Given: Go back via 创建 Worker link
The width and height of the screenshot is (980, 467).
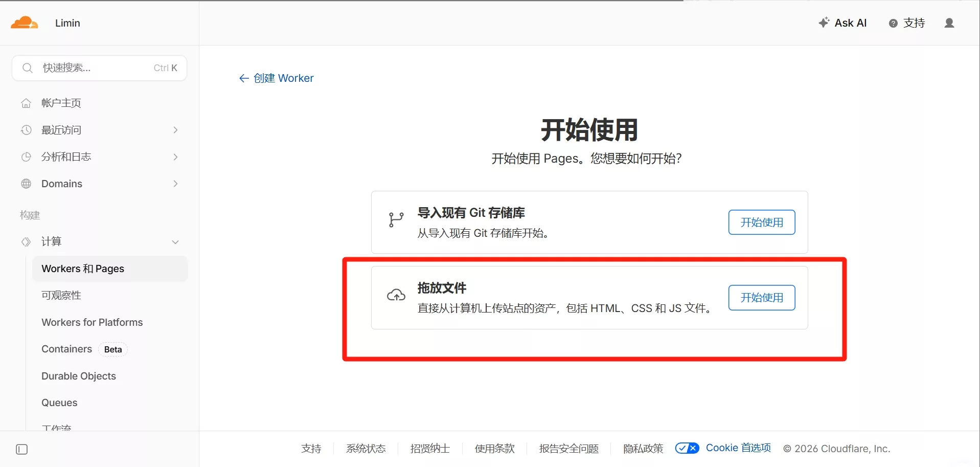Looking at the screenshot, I should pyautogui.click(x=276, y=78).
